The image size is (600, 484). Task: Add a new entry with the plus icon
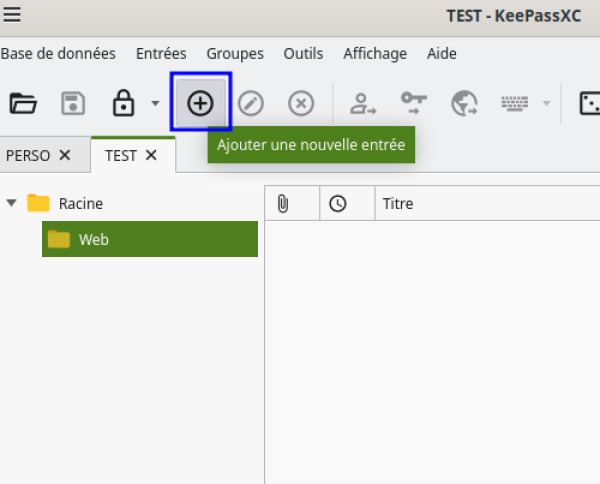pyautogui.click(x=200, y=103)
